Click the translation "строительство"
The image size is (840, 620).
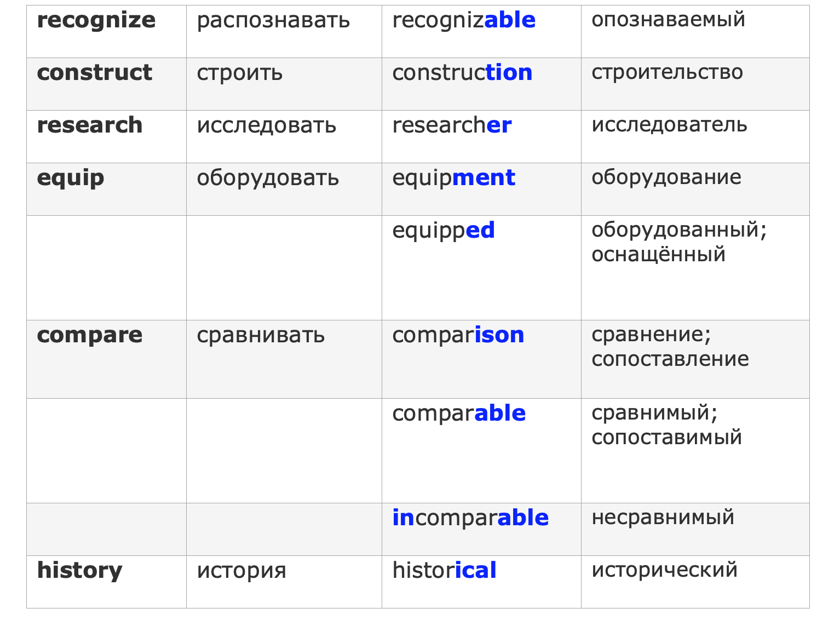click(667, 72)
